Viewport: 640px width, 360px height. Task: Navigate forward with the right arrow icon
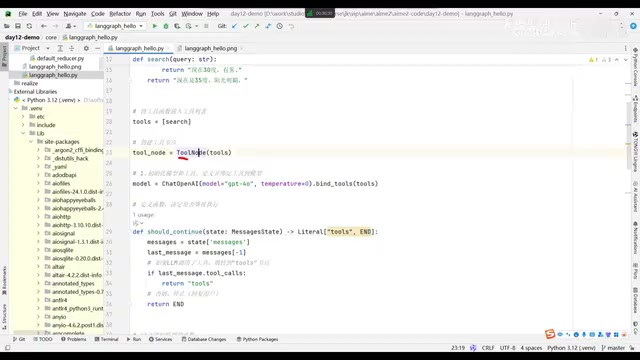click(55, 26)
